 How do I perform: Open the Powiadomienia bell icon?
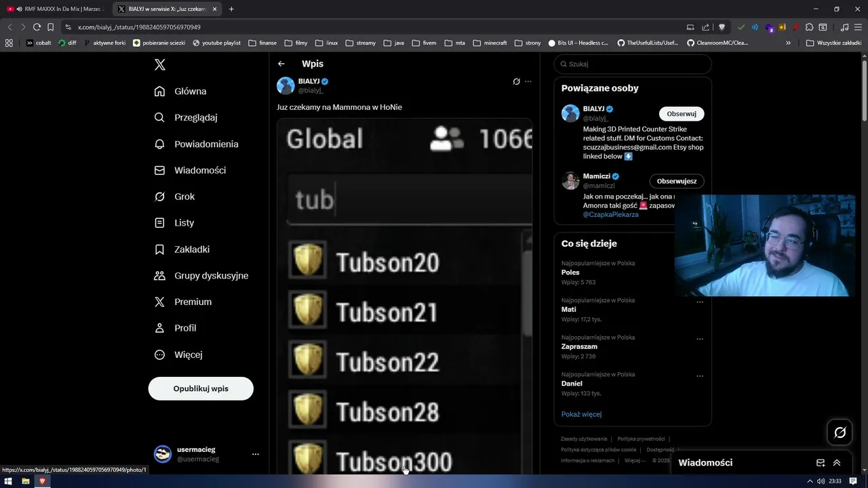pyautogui.click(x=159, y=144)
